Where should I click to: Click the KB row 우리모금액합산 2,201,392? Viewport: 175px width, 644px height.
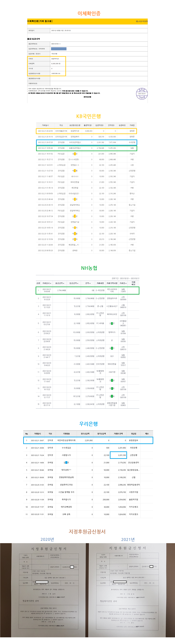(x=86, y=142)
